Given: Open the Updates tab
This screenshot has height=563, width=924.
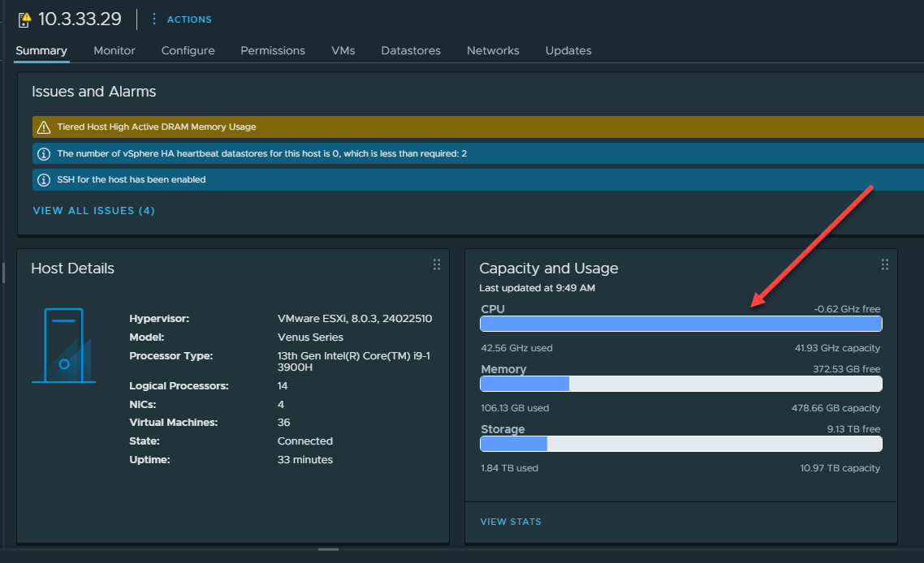Looking at the screenshot, I should point(568,50).
